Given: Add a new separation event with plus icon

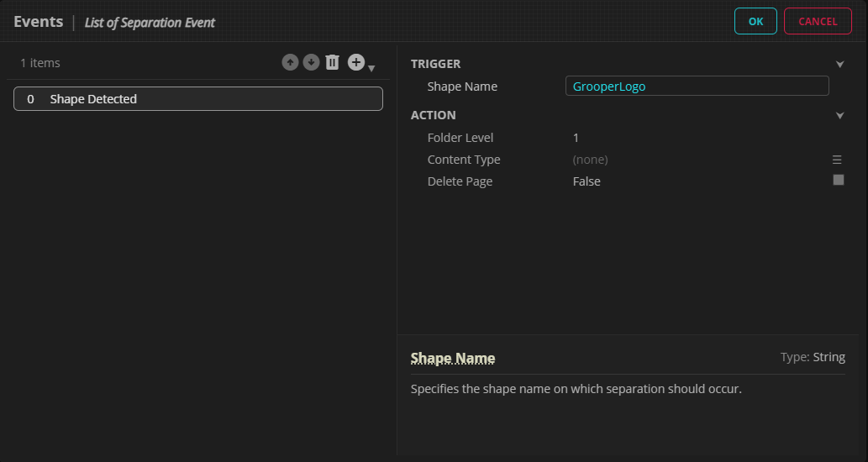Looking at the screenshot, I should point(356,62).
